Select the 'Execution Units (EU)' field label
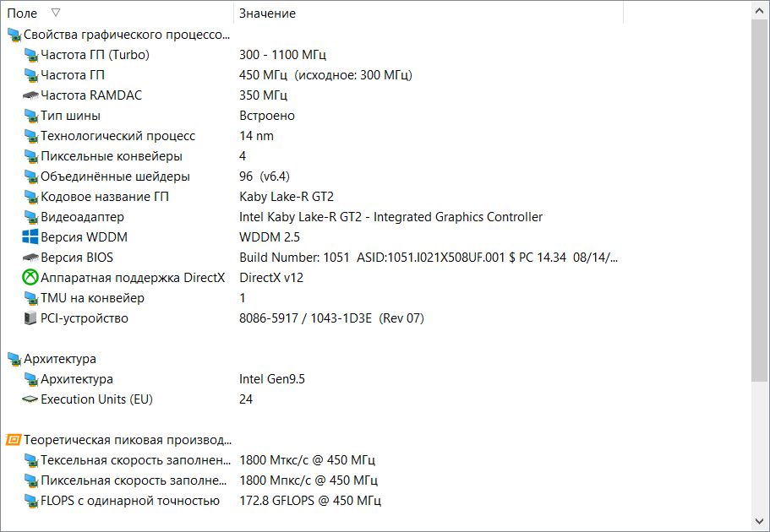 coord(96,399)
